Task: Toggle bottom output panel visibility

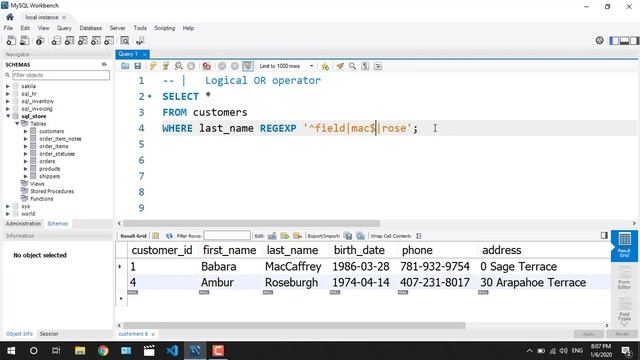Action: 624,40
